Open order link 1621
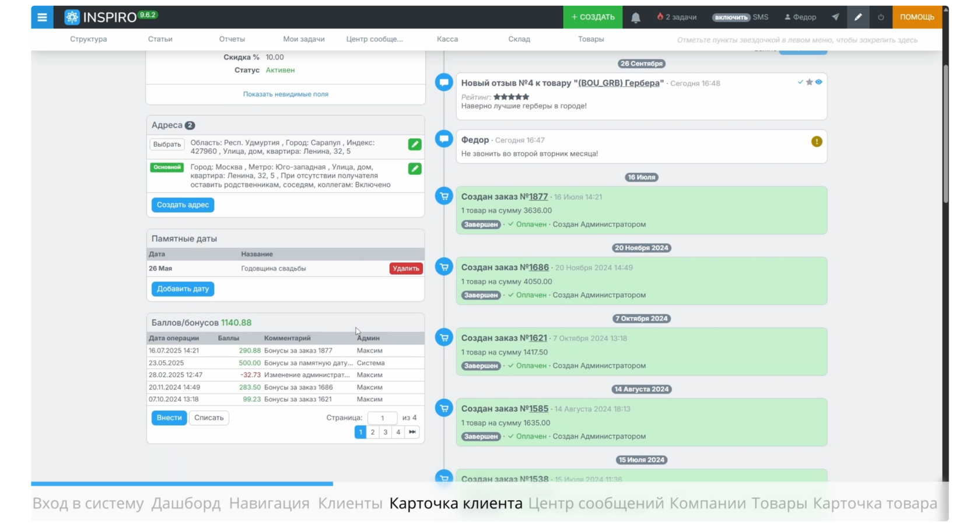The height and width of the screenshot is (527, 980). tap(538, 338)
